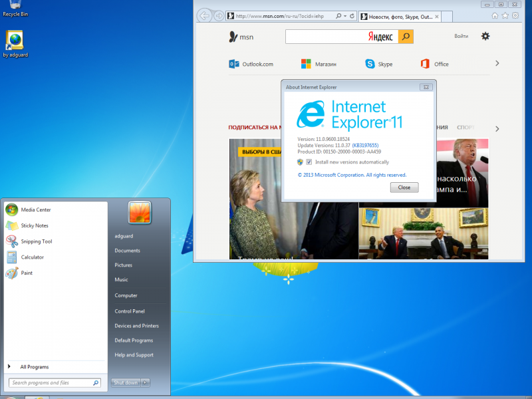This screenshot has height=399, width=532.
Task: Click the 'Product ID: 00150-20000-00003-AA459' text
Action: pyautogui.click(x=339, y=152)
